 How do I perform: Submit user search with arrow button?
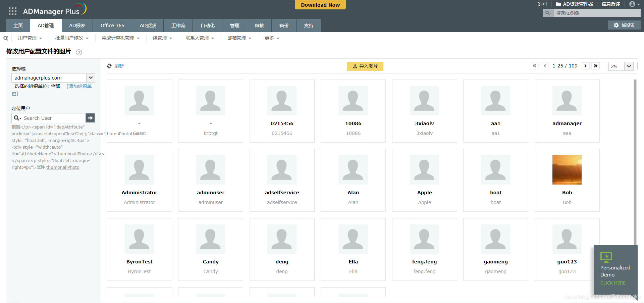pyautogui.click(x=90, y=118)
